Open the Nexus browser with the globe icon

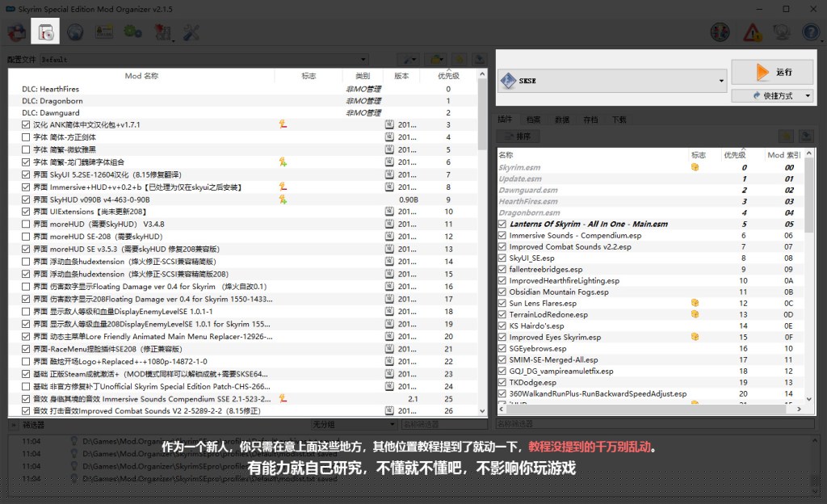(74, 31)
